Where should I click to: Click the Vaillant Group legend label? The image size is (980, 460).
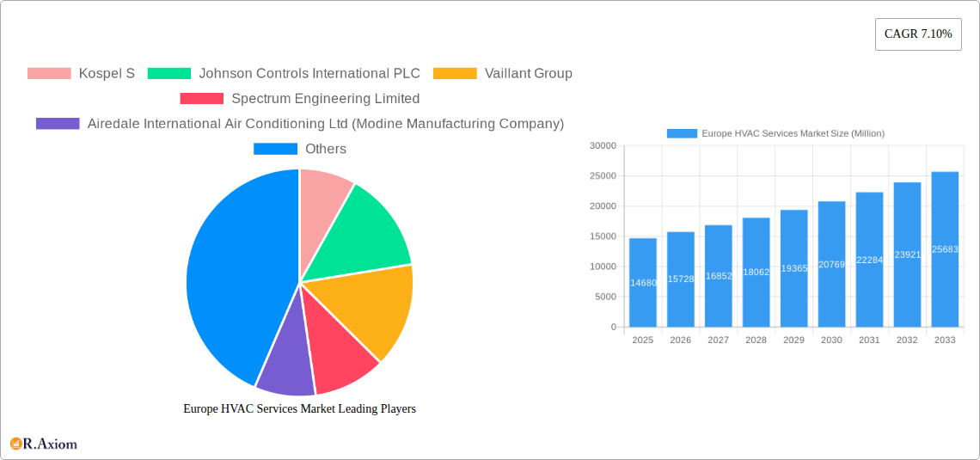(x=529, y=73)
